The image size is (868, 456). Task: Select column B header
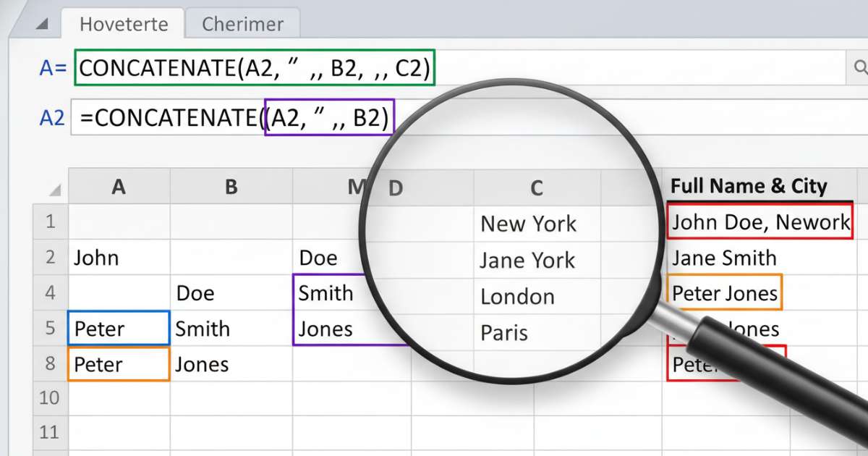pos(231,187)
